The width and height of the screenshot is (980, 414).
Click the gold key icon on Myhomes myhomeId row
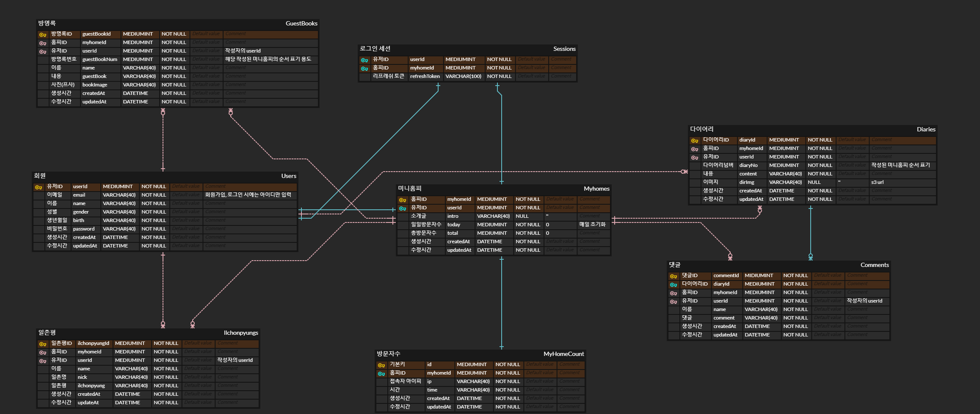coord(403,200)
